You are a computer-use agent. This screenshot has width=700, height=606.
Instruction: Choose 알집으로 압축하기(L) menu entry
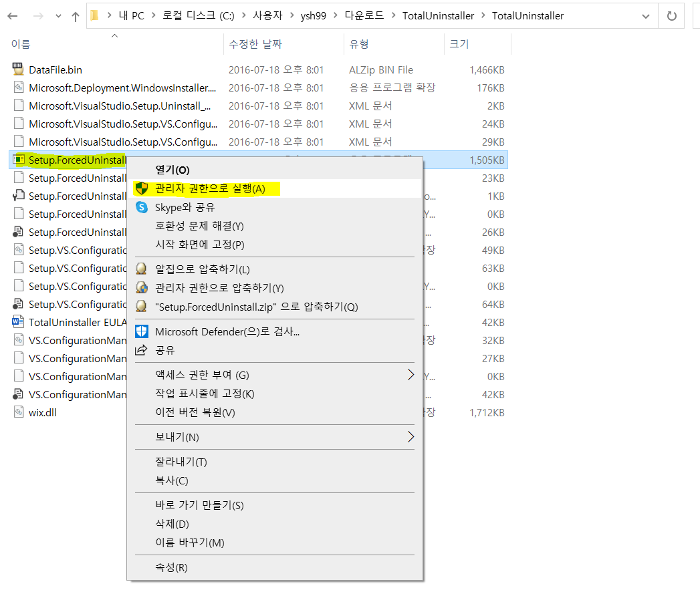[x=202, y=269]
